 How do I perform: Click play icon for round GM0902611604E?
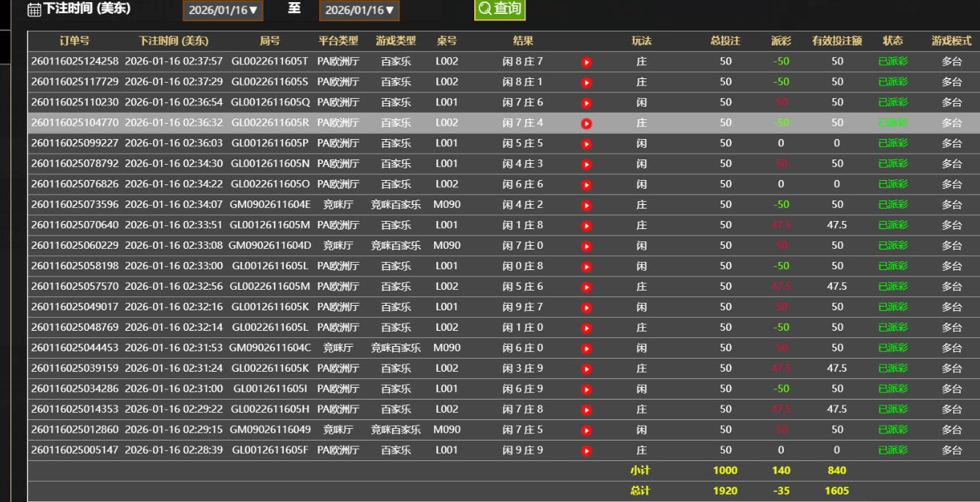click(x=586, y=206)
